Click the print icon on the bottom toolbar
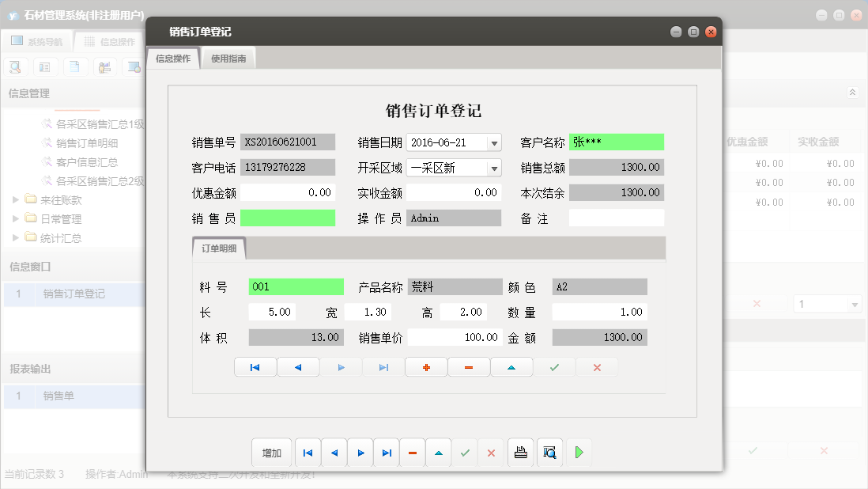868x489 pixels. click(x=521, y=453)
